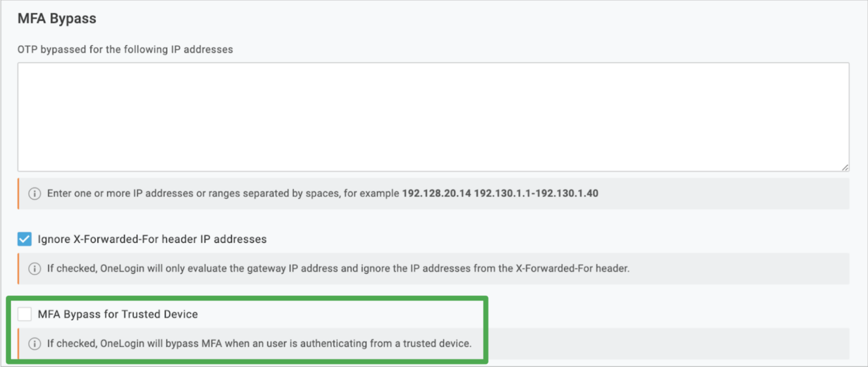Click the empty trusted device checkbox
Screen dimensions: 868x367
(24, 314)
